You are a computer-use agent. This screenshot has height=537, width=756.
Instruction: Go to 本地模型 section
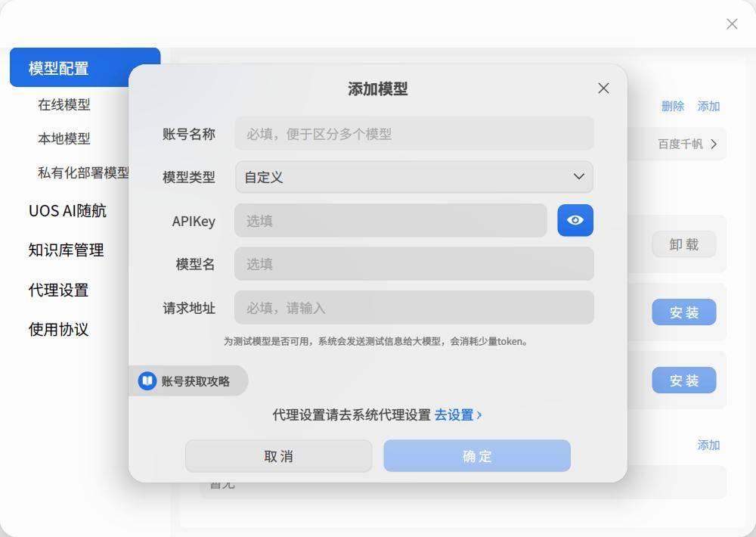point(64,138)
